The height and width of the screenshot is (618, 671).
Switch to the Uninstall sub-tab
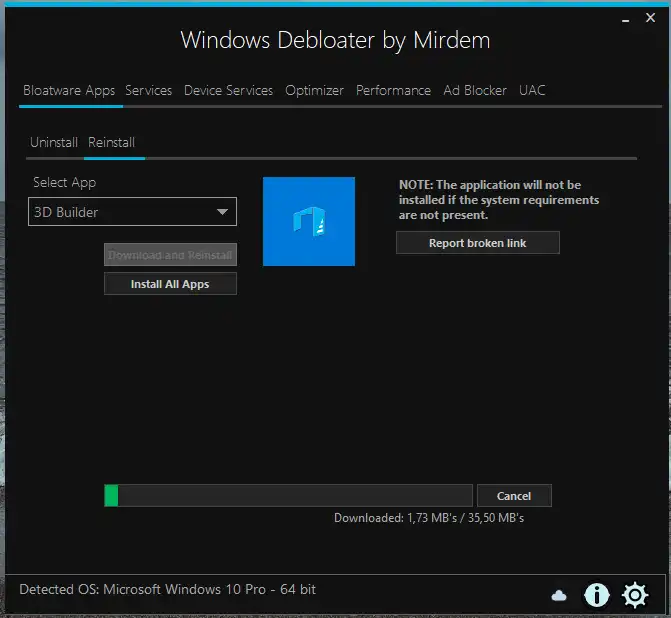54,143
